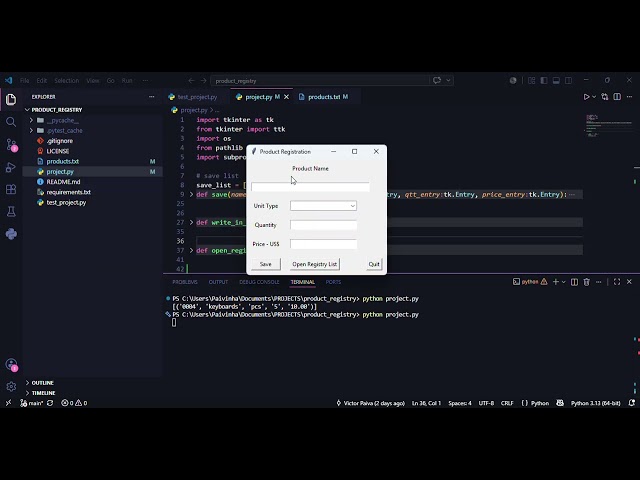
Task: Open the Source Control view
Action: [x=11, y=145]
